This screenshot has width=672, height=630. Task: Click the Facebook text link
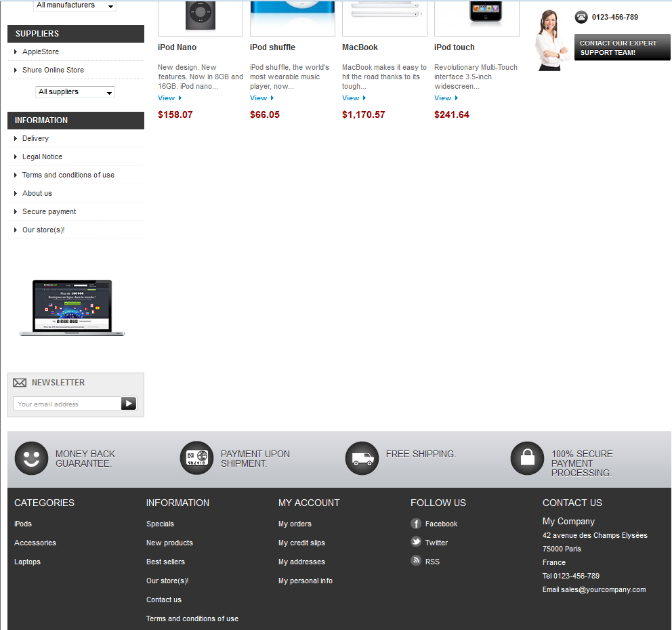[442, 524]
